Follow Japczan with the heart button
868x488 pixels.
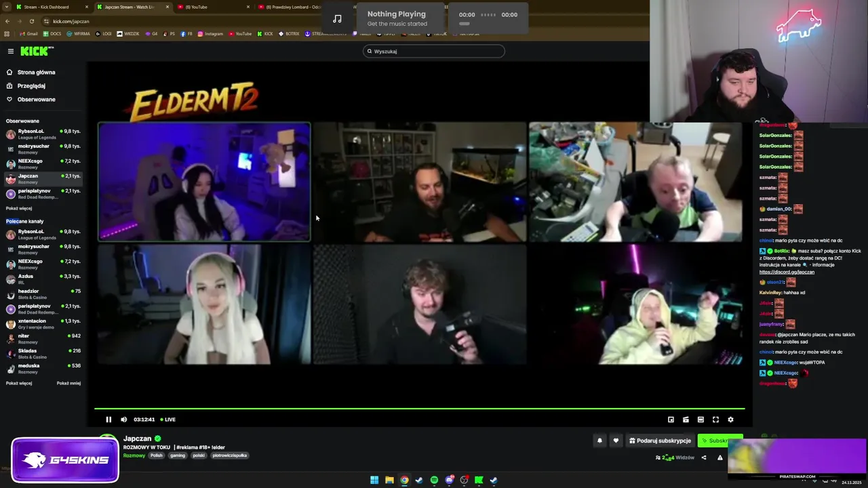coord(616,441)
